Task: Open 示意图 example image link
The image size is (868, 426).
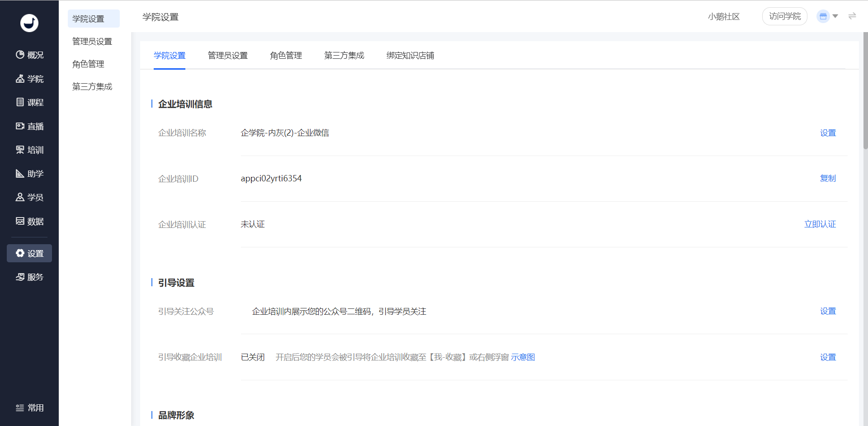Action: coord(523,357)
